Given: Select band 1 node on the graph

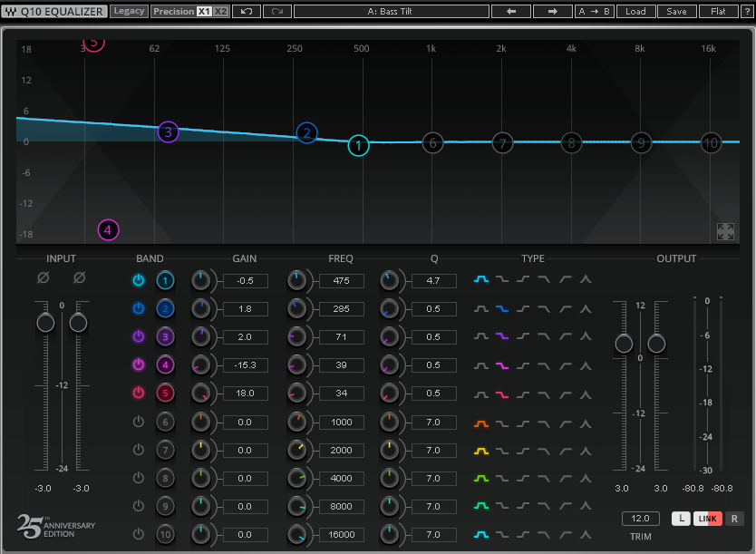Looking at the screenshot, I should click(358, 145).
